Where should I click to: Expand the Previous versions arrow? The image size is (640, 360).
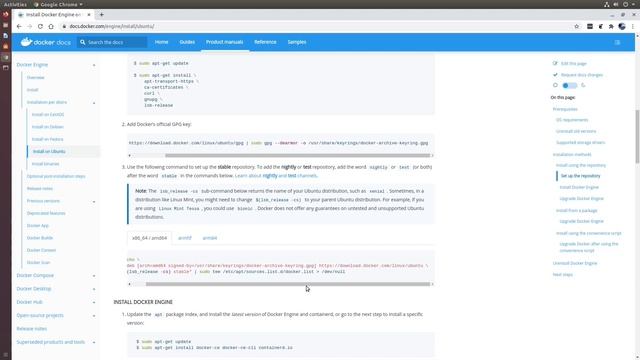pyautogui.click(x=94, y=201)
